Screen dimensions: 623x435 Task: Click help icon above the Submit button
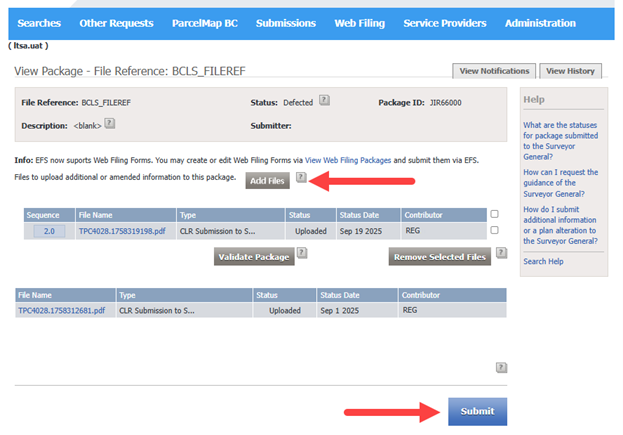501,367
